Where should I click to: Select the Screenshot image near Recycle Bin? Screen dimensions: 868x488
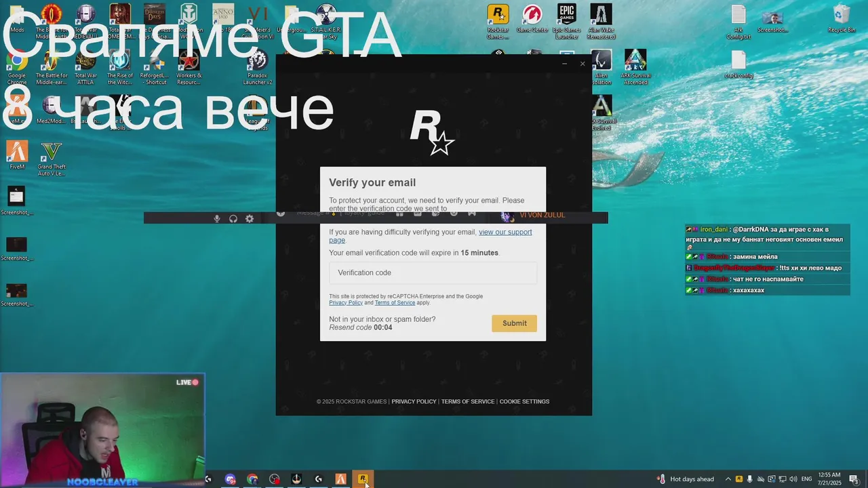pyautogui.click(x=772, y=19)
